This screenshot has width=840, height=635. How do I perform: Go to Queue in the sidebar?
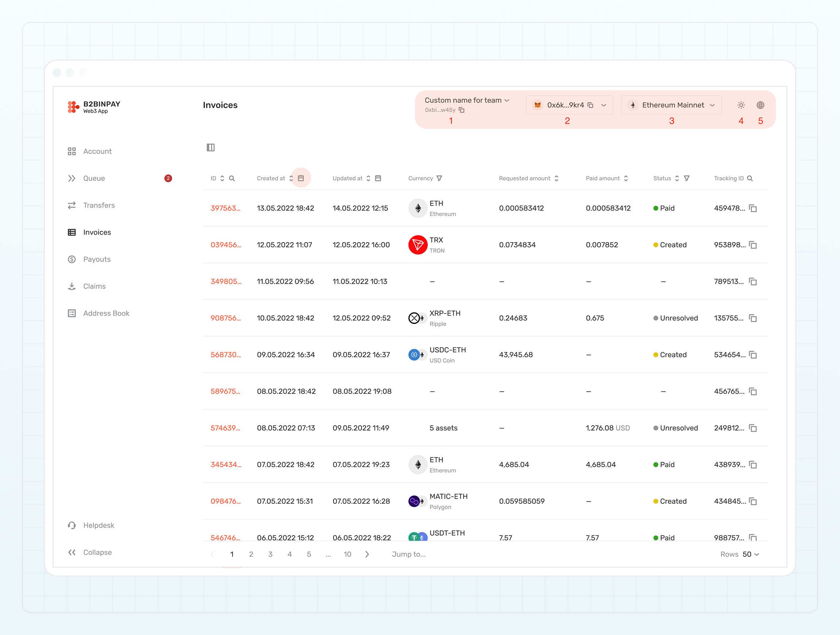coord(94,179)
